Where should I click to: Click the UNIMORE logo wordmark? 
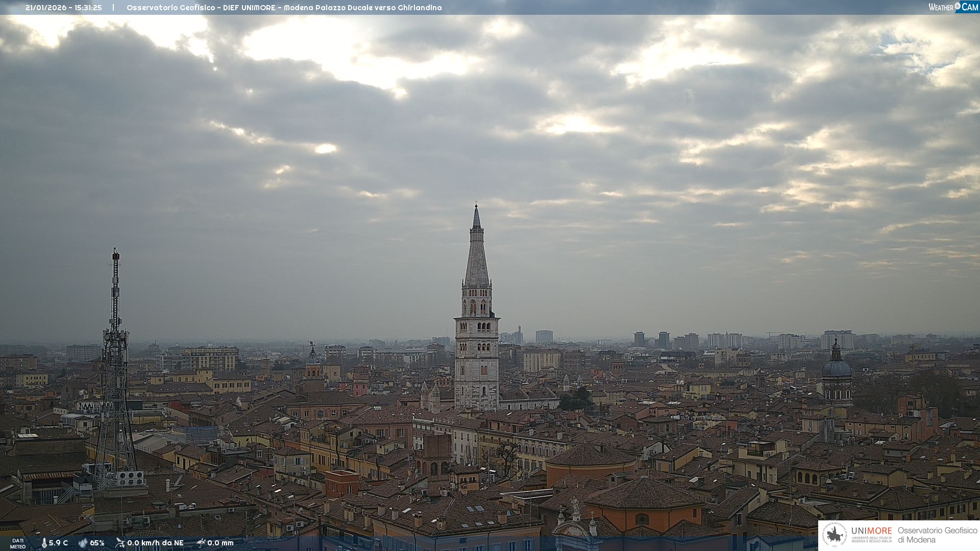pyautogui.click(x=871, y=531)
